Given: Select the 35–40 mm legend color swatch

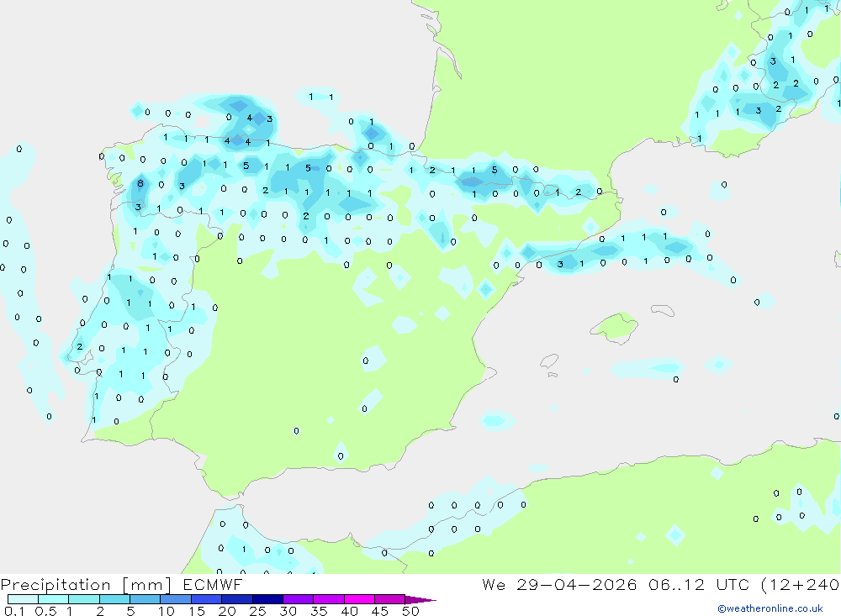Looking at the screenshot, I should click(328, 599).
